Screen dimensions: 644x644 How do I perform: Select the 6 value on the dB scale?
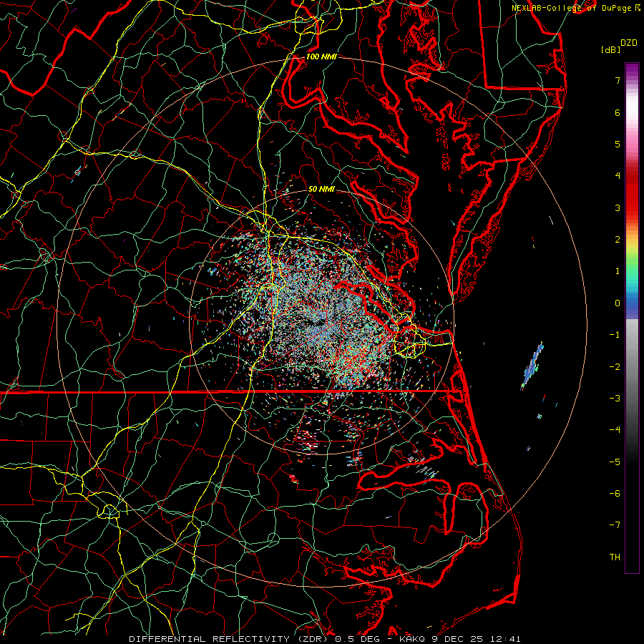coord(618,112)
